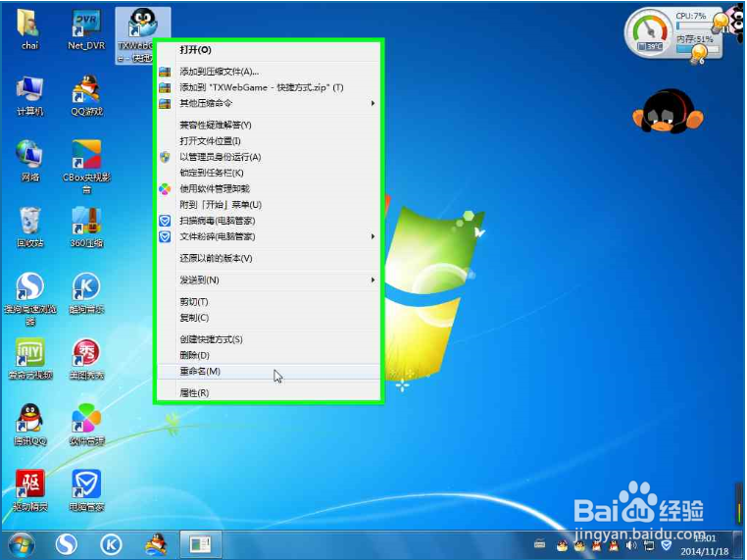Screen dimensions: 747x560
Task: Launch the 美图秀秀 desktop shortcut
Action: [86, 358]
